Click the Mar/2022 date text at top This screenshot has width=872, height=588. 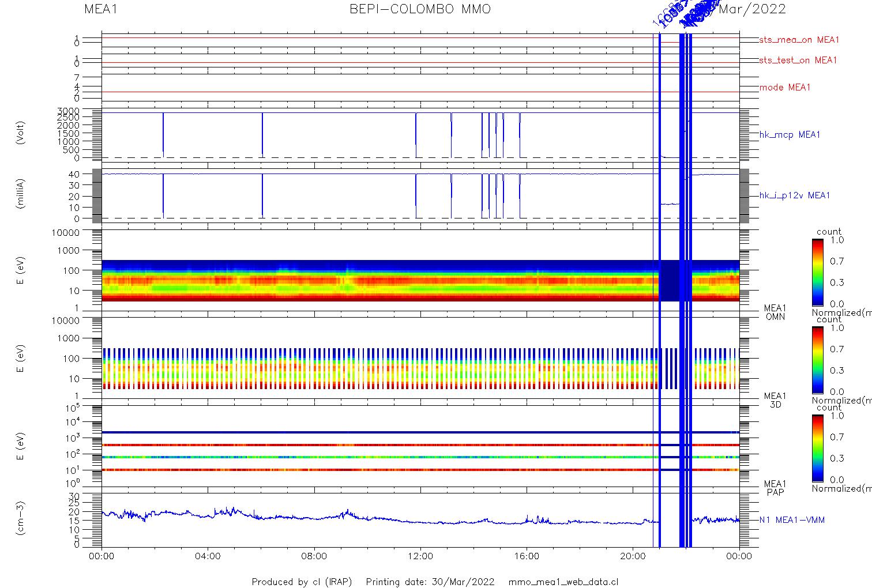click(x=752, y=9)
